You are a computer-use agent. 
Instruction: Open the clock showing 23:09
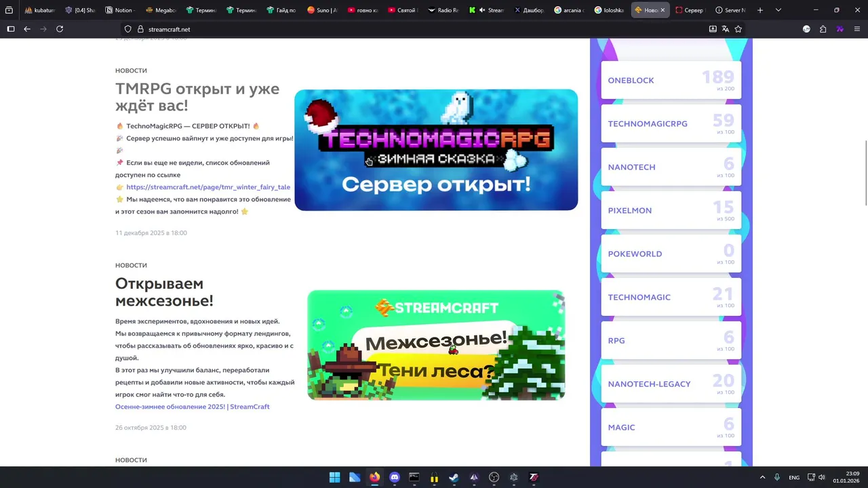click(x=846, y=477)
